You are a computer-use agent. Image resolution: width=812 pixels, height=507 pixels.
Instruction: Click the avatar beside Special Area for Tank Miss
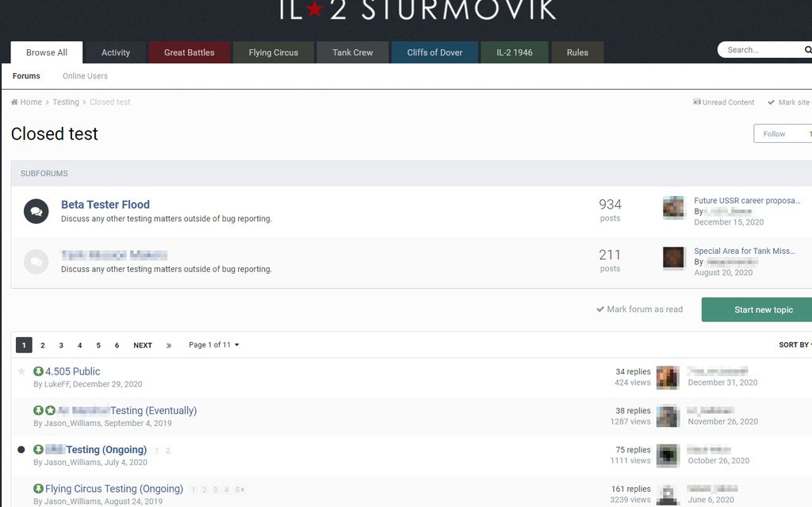[x=673, y=258]
